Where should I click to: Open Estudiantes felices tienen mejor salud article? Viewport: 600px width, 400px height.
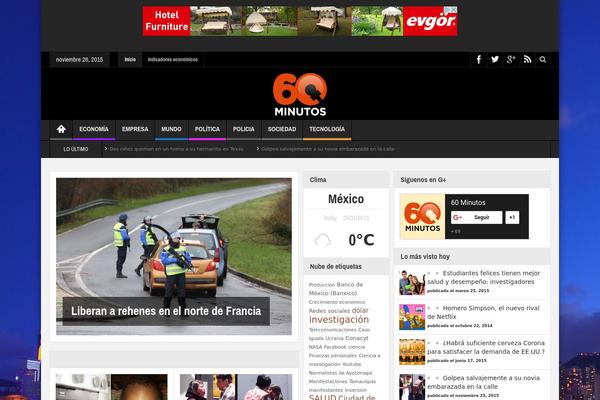[x=484, y=278]
